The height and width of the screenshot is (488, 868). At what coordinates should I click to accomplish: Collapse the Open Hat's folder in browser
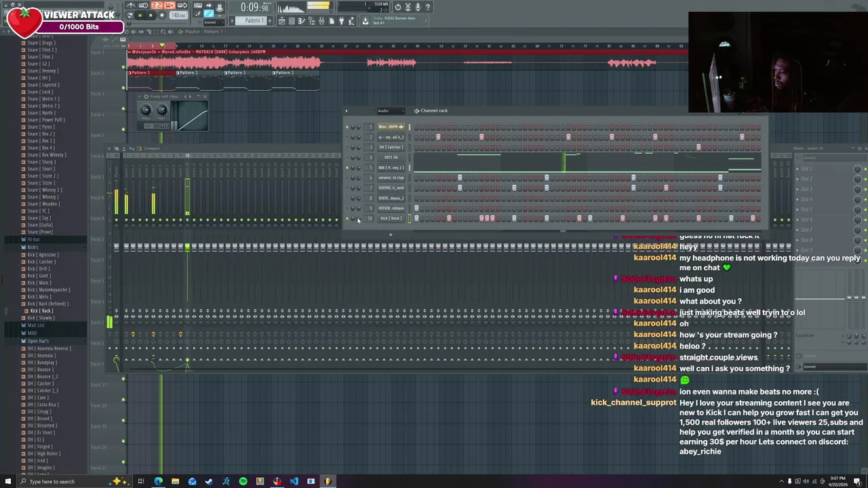[x=37, y=340]
